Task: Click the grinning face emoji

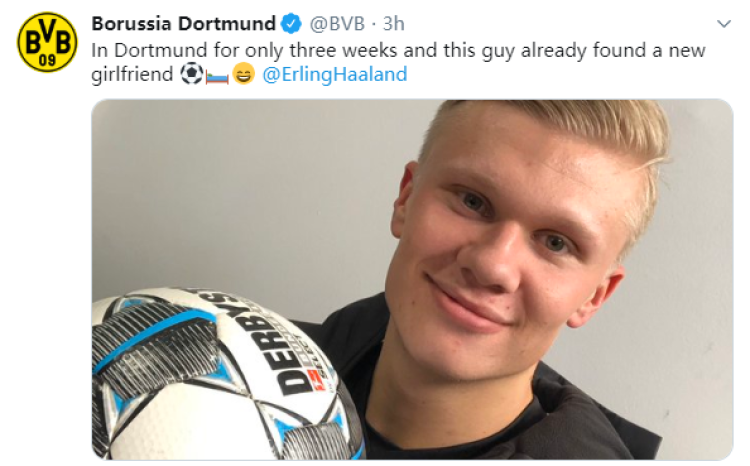Action: (x=243, y=74)
